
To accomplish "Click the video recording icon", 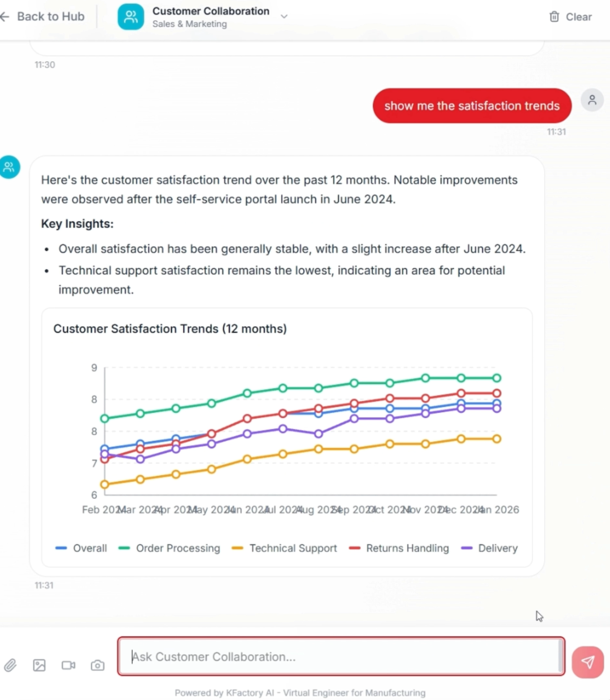I will click(x=68, y=665).
